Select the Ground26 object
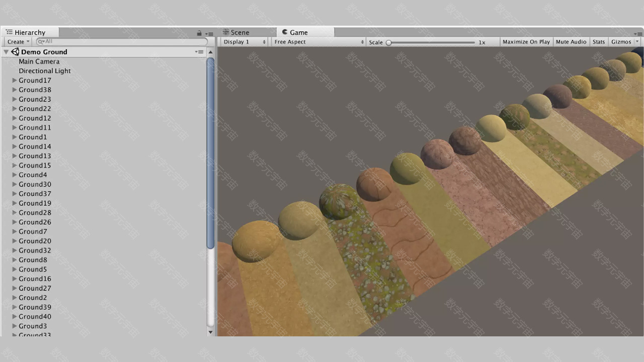Image resolution: width=644 pixels, height=362 pixels. tap(35, 222)
